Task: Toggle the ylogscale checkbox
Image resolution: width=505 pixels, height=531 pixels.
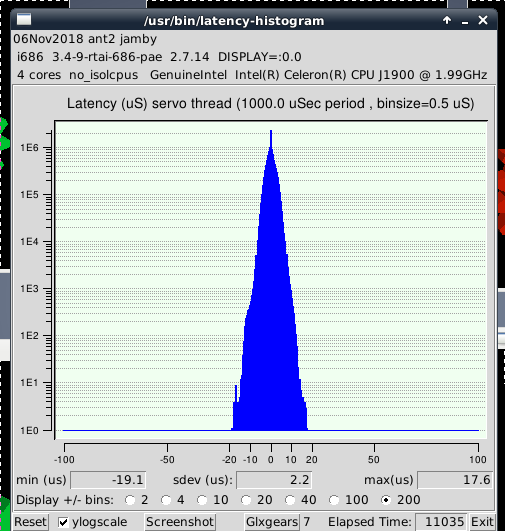Action: [63, 522]
